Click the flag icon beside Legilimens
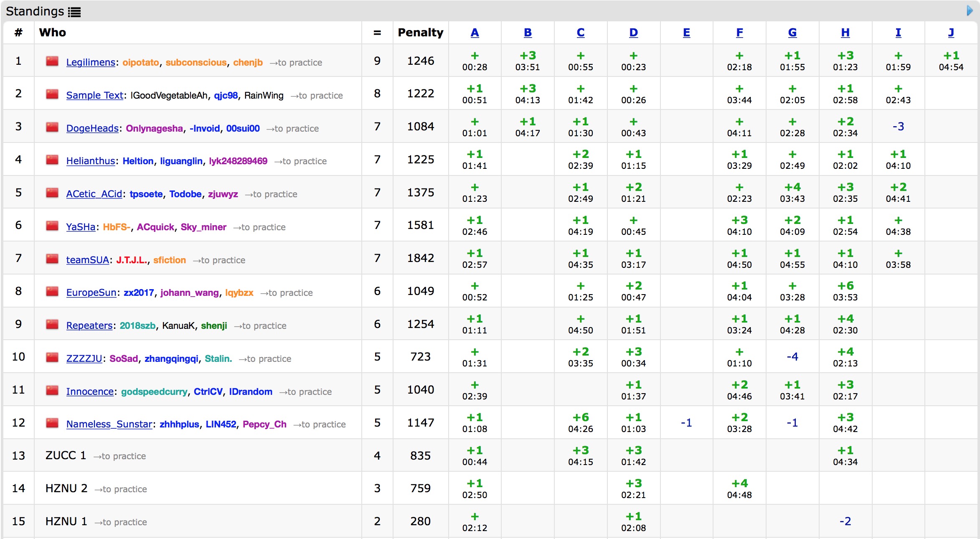The image size is (980, 539). click(x=52, y=61)
